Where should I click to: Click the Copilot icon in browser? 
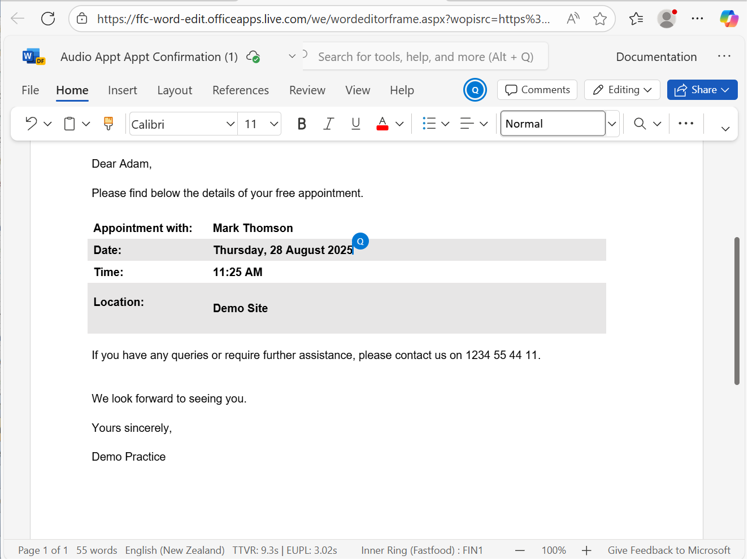[729, 19]
